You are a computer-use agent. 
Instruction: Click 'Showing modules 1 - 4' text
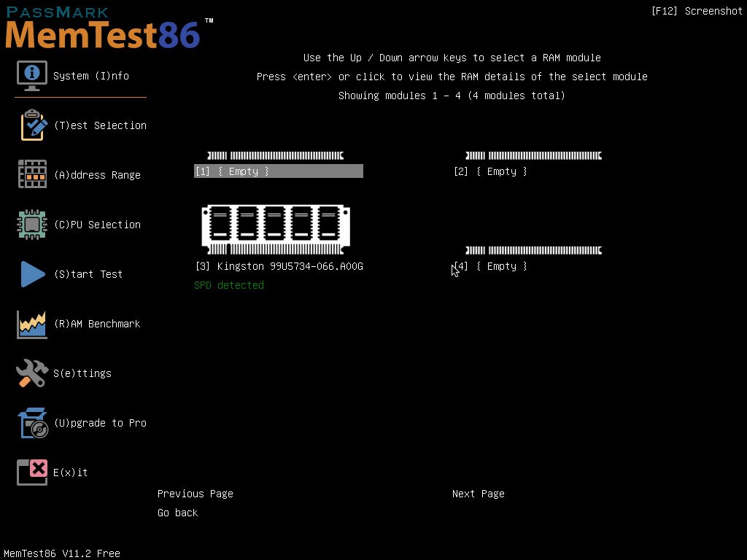coord(452,96)
